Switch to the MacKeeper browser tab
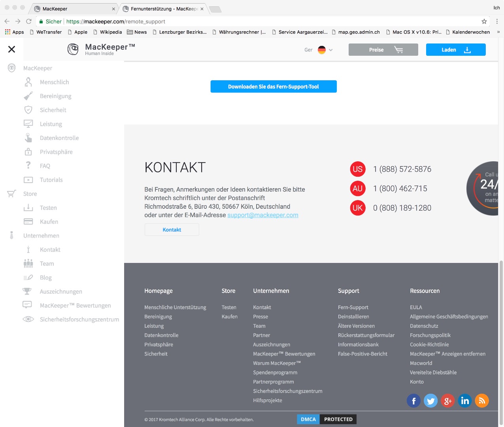The width and height of the screenshot is (504, 427). coord(73,9)
